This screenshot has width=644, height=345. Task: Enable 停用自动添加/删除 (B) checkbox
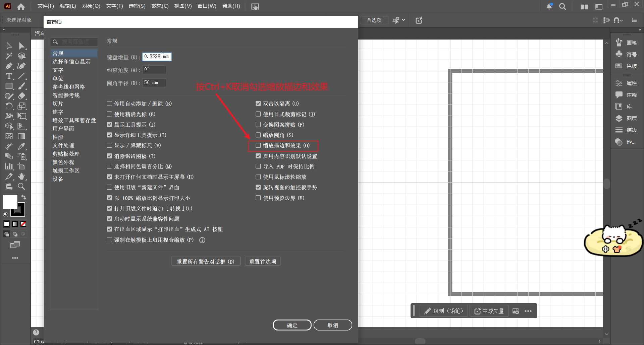[x=109, y=103]
